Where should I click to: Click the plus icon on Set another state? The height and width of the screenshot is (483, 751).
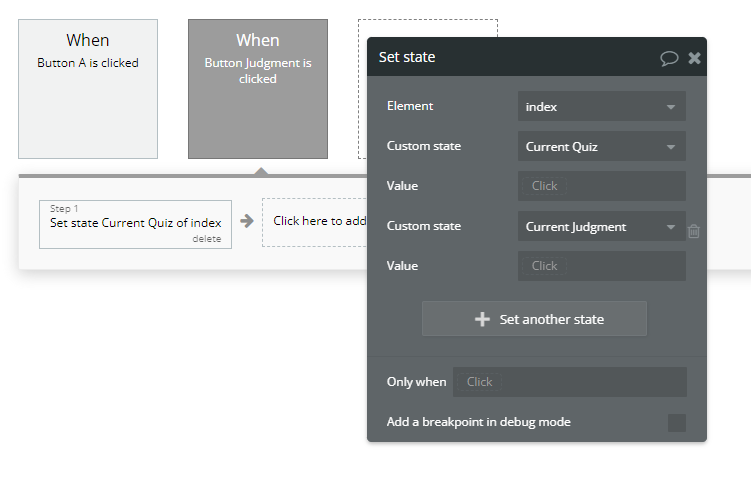pyautogui.click(x=482, y=319)
